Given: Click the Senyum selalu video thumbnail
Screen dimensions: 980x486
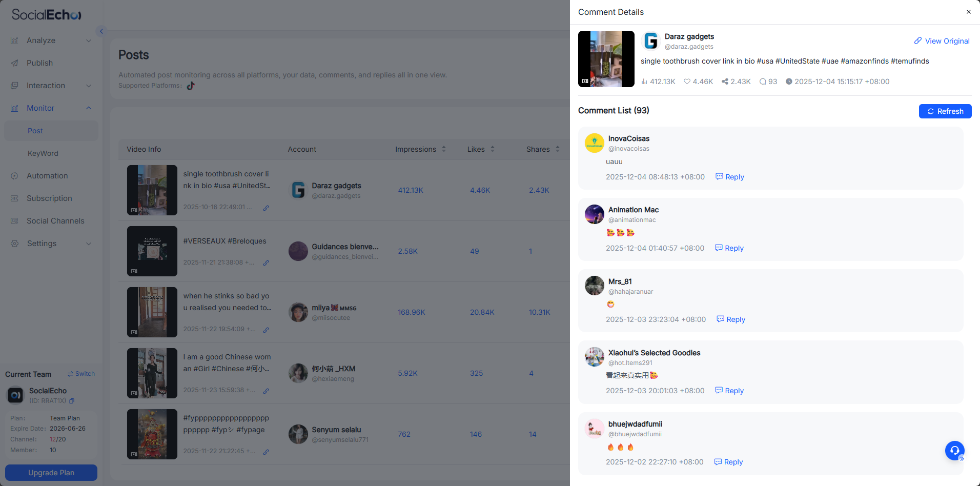Looking at the screenshot, I should (x=152, y=434).
